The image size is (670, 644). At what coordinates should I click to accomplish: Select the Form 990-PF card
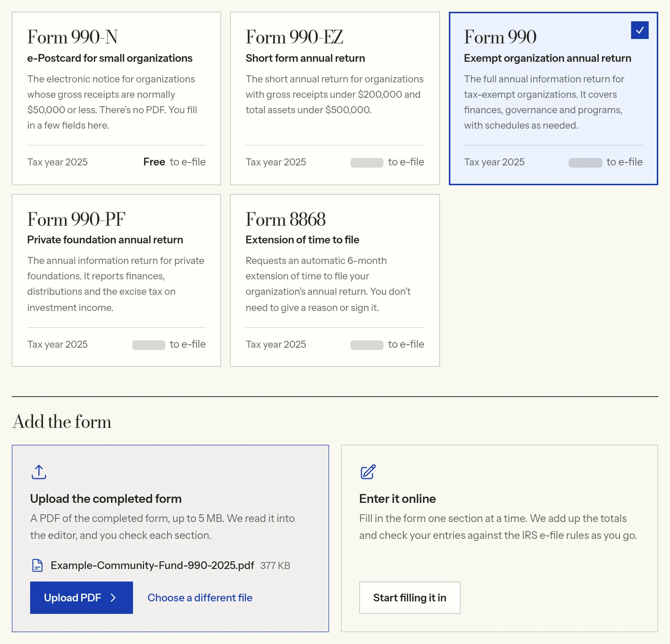[116, 280]
